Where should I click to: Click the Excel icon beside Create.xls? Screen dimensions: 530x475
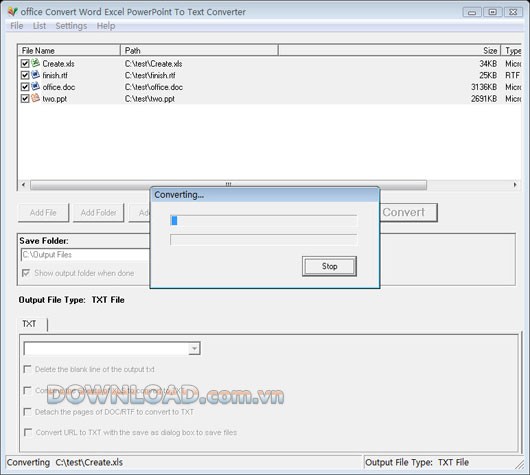[35, 63]
